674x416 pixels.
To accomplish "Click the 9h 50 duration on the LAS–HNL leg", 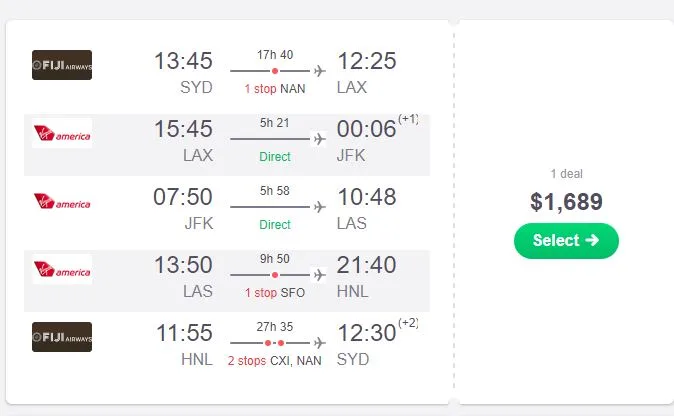I will point(275,258).
